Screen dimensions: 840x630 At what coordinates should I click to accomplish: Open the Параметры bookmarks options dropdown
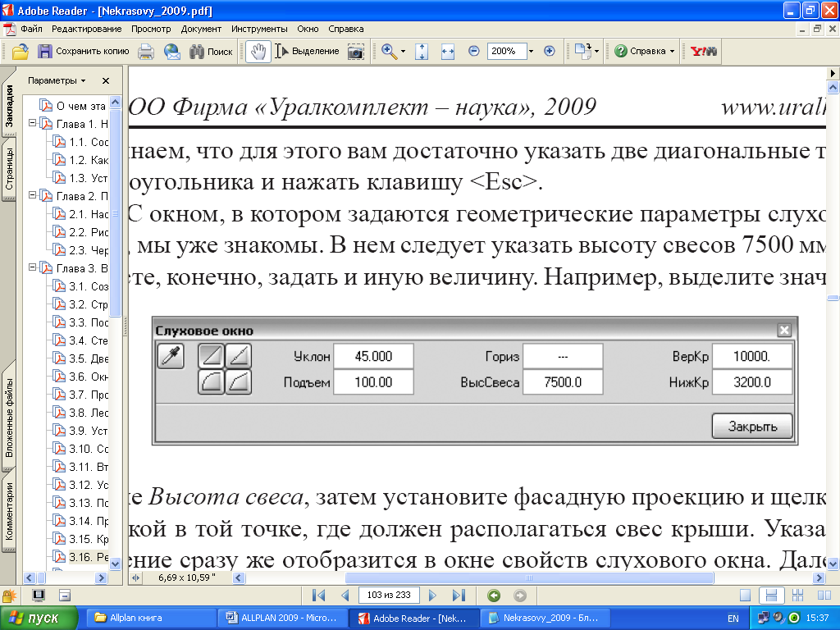(x=57, y=81)
